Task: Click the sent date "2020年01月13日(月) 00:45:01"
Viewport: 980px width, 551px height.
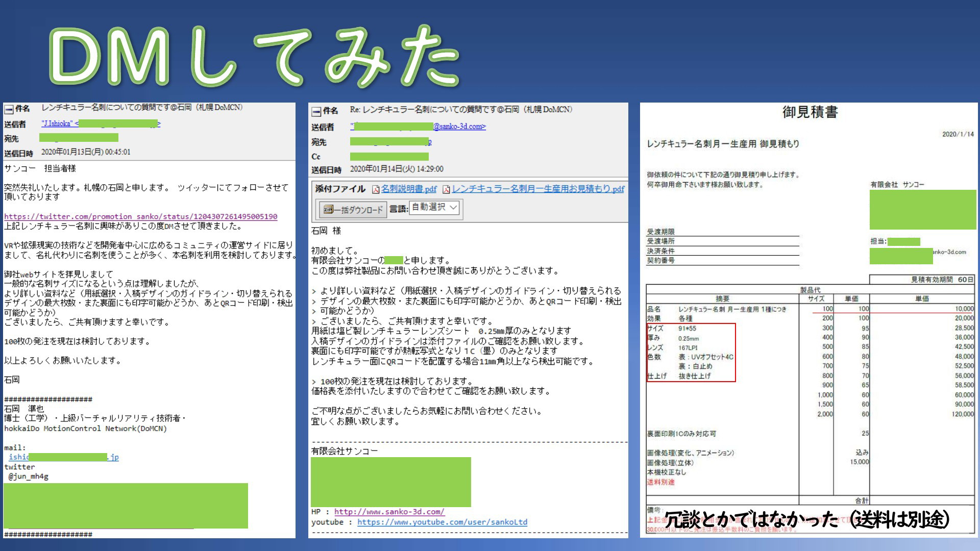Action: click(86, 152)
